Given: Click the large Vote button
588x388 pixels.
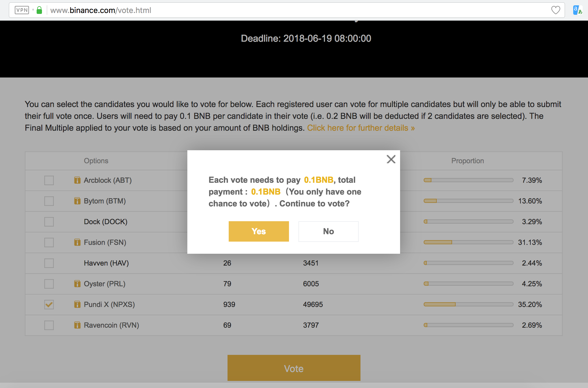Looking at the screenshot, I should point(294,368).
